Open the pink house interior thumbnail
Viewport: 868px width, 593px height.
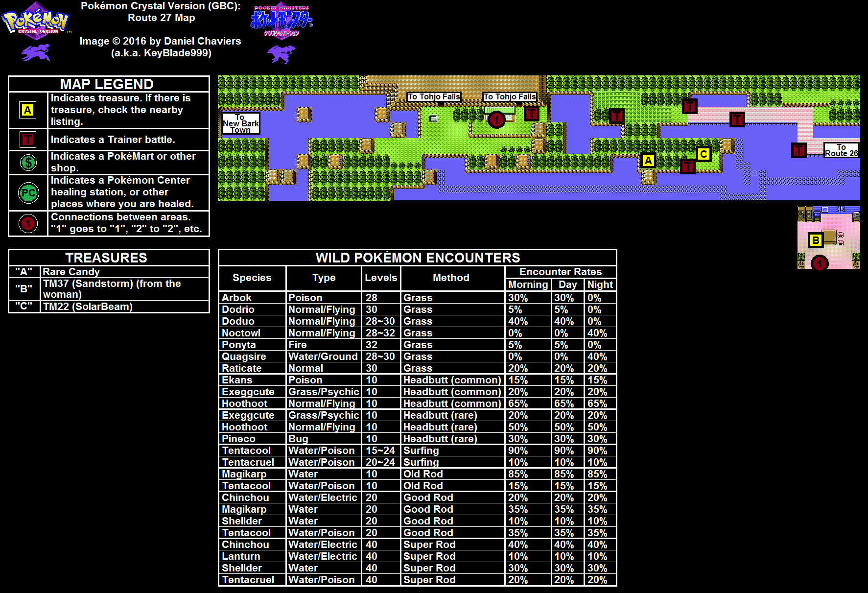828,237
